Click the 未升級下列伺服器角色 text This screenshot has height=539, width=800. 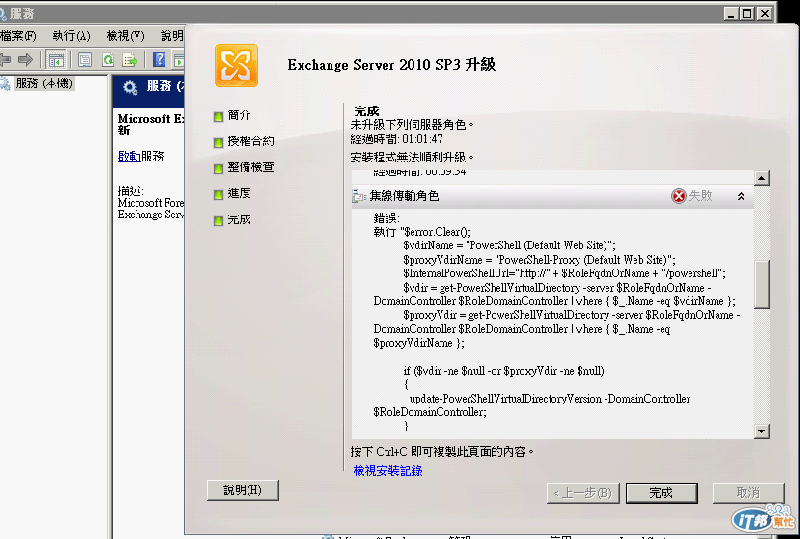coord(412,125)
